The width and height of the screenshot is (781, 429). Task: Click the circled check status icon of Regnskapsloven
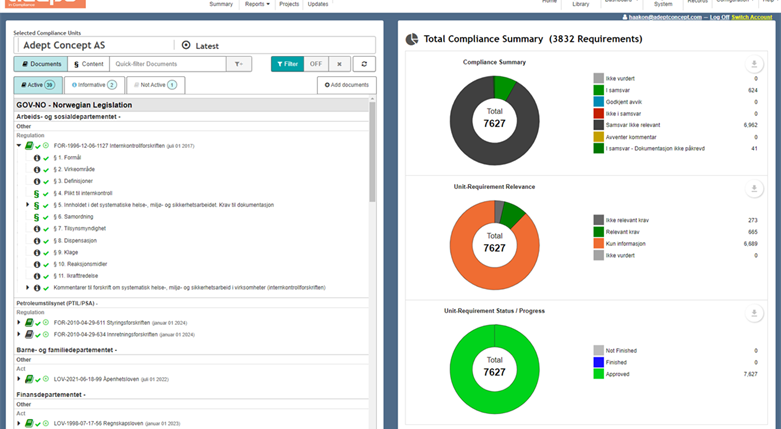tap(46, 423)
